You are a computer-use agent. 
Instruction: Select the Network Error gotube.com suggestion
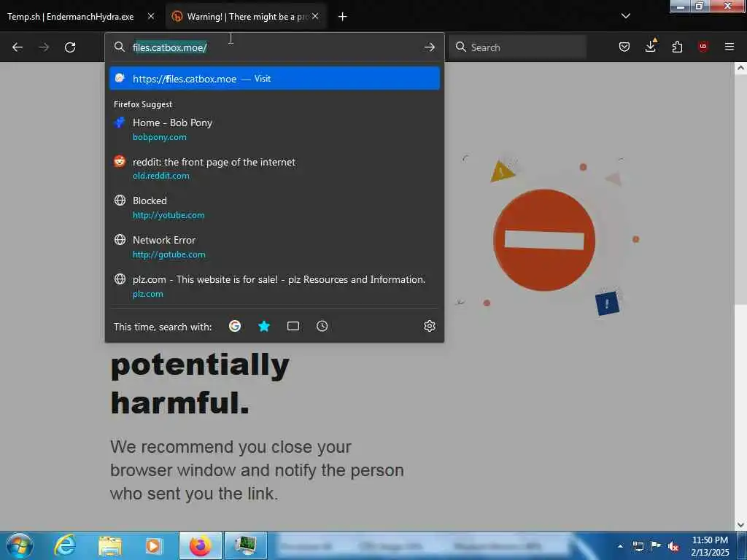pyautogui.click(x=274, y=246)
